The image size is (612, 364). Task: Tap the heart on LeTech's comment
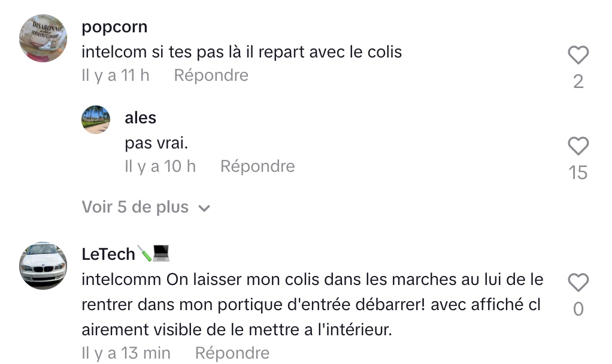[x=578, y=282]
